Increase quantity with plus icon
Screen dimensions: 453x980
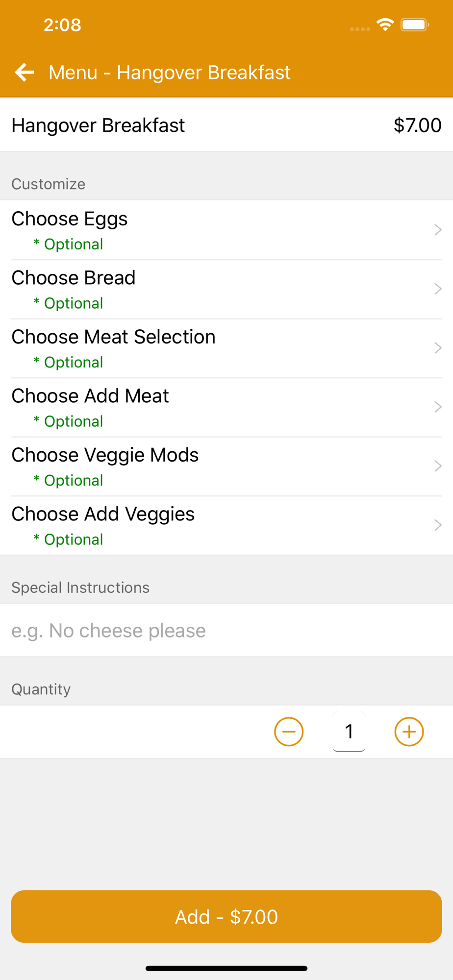(x=409, y=732)
